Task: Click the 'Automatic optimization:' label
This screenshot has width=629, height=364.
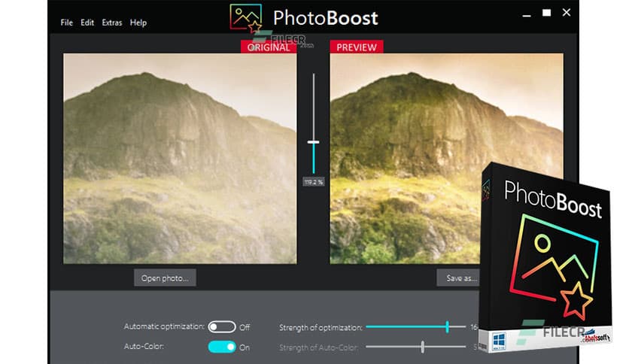Action: click(x=165, y=326)
